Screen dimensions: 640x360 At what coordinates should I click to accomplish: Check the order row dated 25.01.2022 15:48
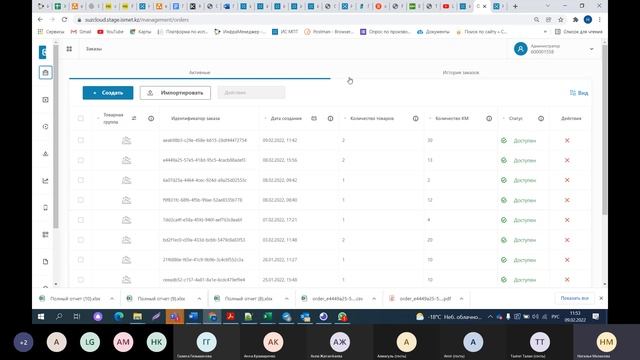pos(80,280)
